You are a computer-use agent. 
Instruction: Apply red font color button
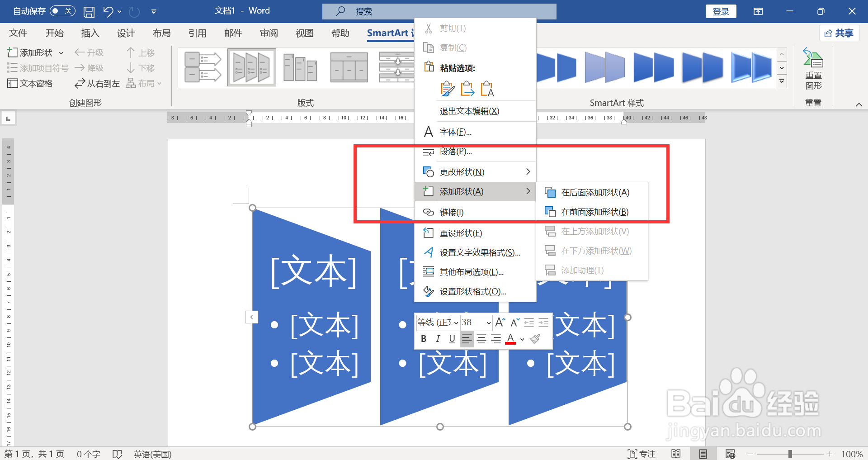coord(510,339)
